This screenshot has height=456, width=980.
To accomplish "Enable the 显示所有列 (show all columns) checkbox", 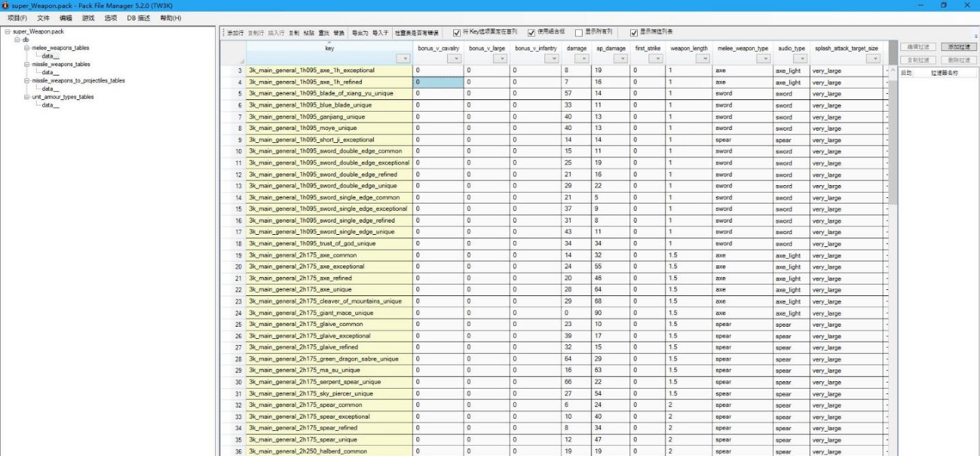I will pyautogui.click(x=578, y=33).
